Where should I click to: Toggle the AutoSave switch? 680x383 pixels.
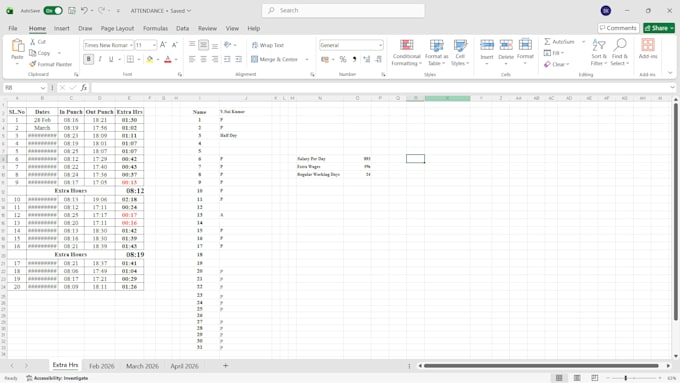[x=53, y=10]
